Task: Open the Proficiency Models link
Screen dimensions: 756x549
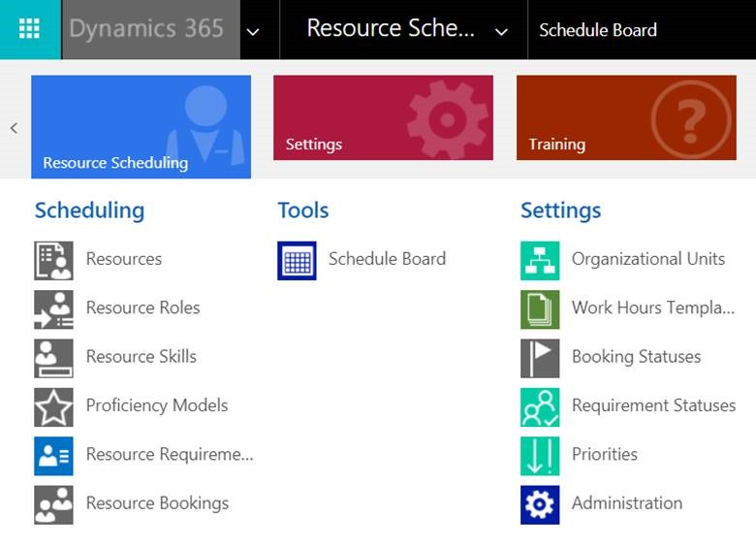Action: [157, 405]
